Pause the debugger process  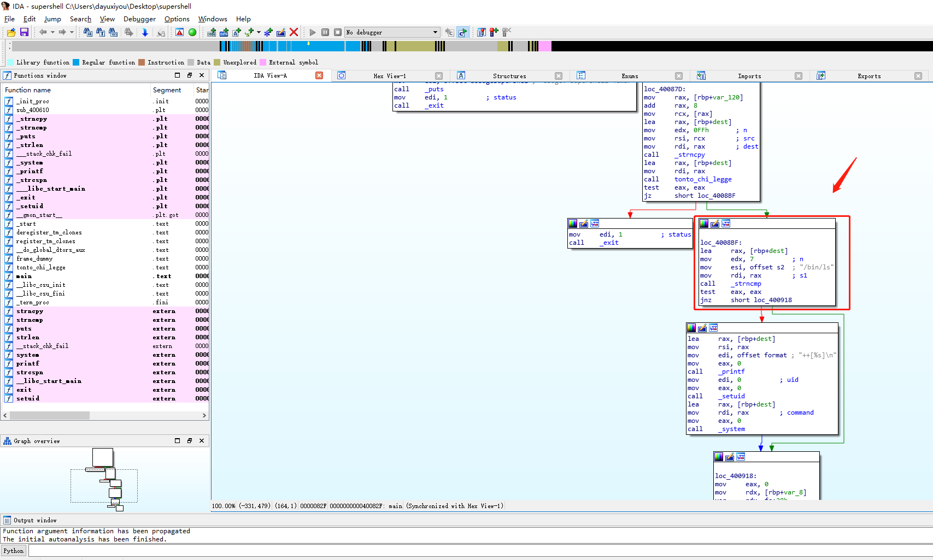pyautogui.click(x=325, y=32)
